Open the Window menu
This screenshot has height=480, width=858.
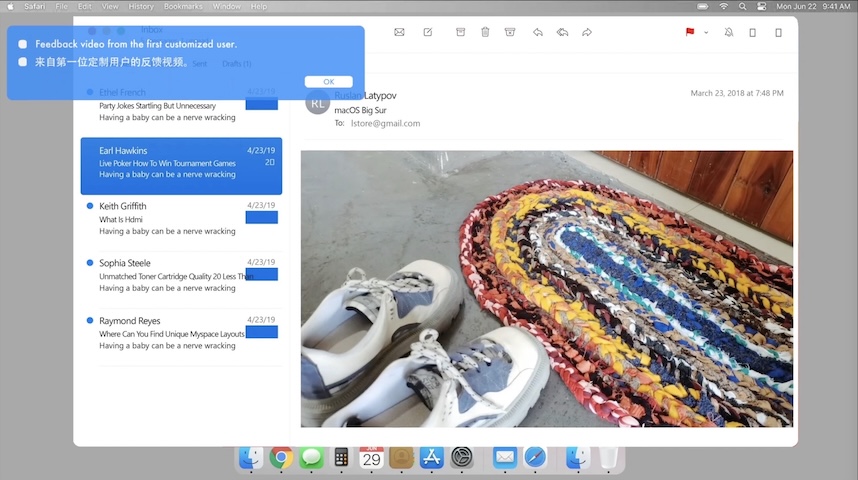coord(227,7)
